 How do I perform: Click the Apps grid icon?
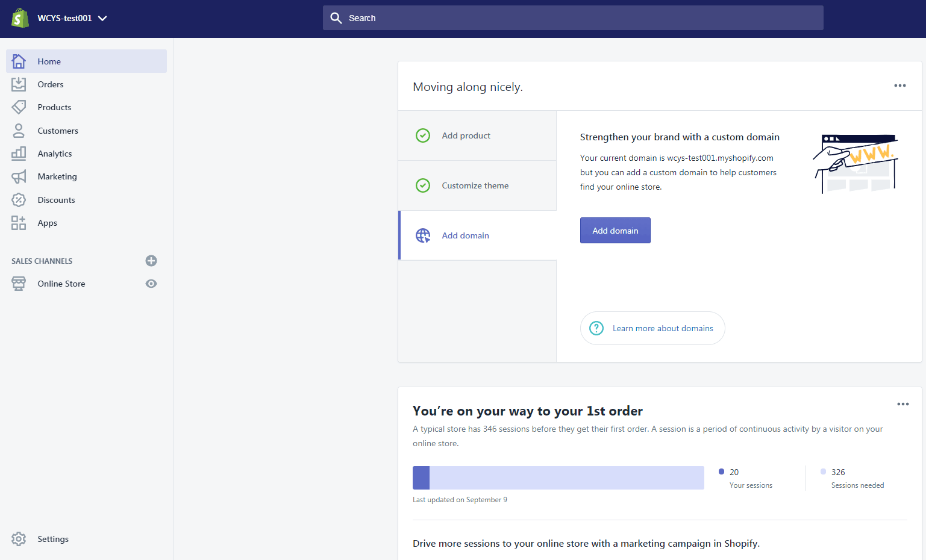point(19,223)
